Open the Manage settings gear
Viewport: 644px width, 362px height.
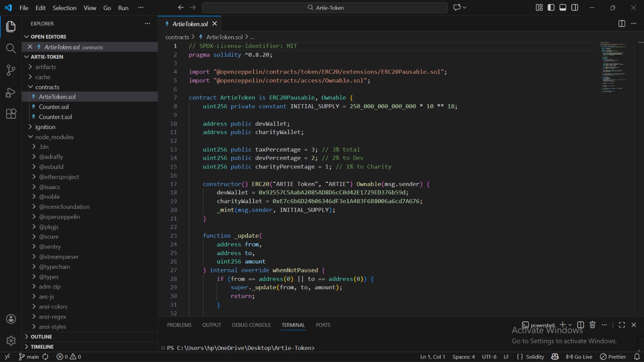(x=11, y=341)
